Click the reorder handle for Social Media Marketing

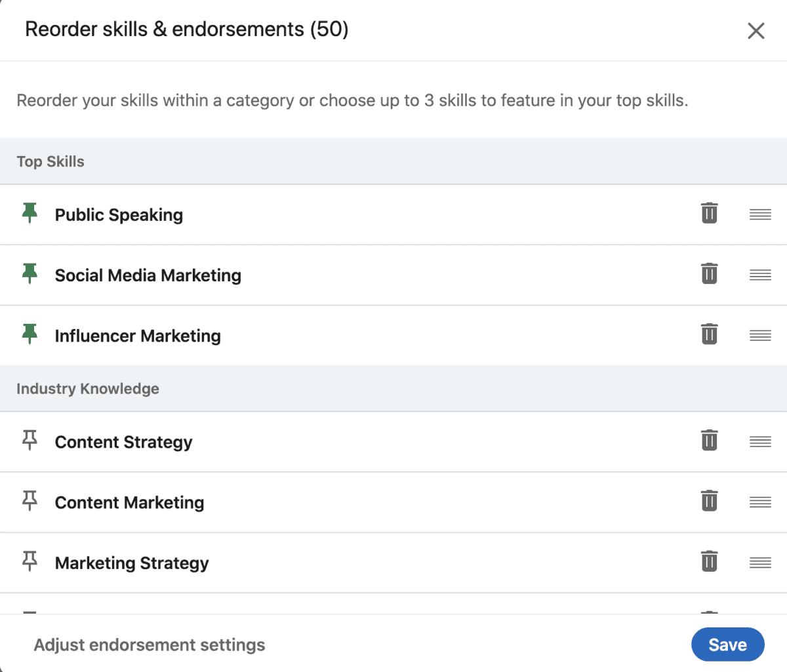pos(760,275)
